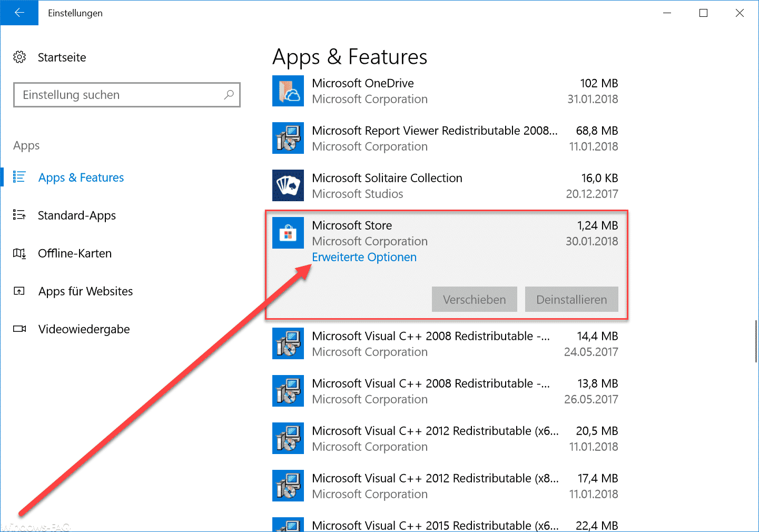The height and width of the screenshot is (532, 759).
Task: Click the Report Viewer Redistributable icon
Action: pyautogui.click(x=288, y=138)
